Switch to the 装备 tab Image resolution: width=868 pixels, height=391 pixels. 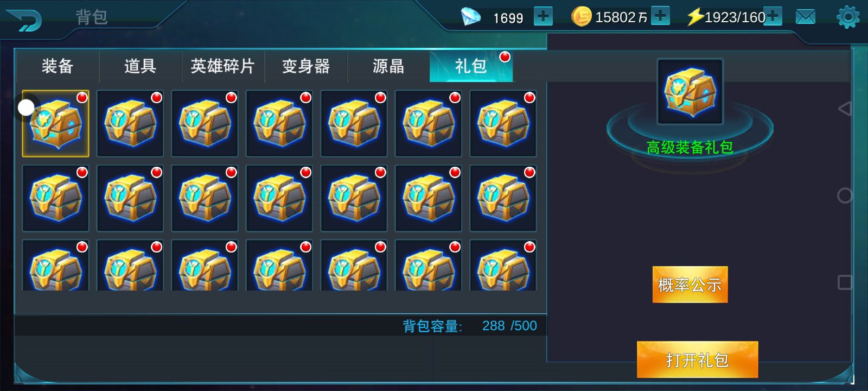point(58,66)
